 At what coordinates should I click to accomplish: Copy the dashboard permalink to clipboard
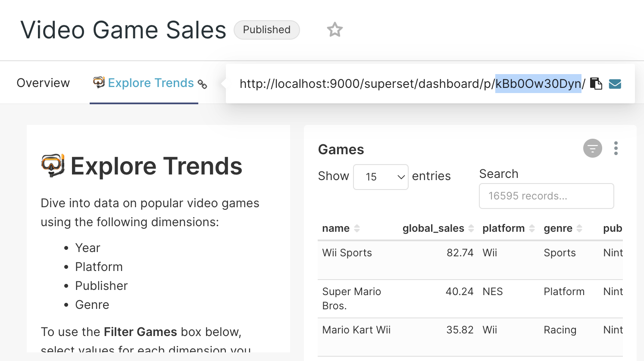596,84
